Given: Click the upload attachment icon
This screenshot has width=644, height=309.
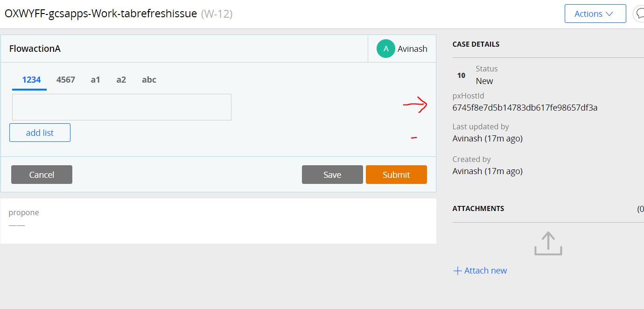Looking at the screenshot, I should pyautogui.click(x=548, y=244).
